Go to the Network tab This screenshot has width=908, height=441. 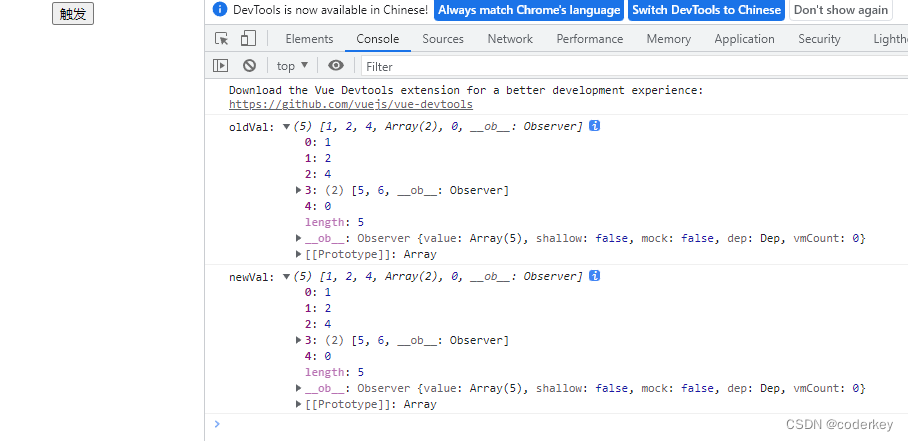(x=510, y=39)
